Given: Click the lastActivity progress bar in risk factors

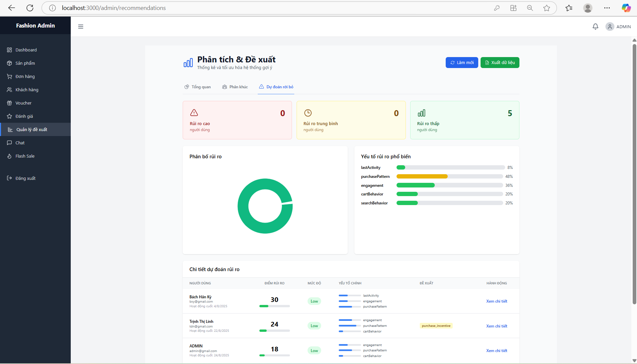Looking at the screenshot, I should (450, 167).
